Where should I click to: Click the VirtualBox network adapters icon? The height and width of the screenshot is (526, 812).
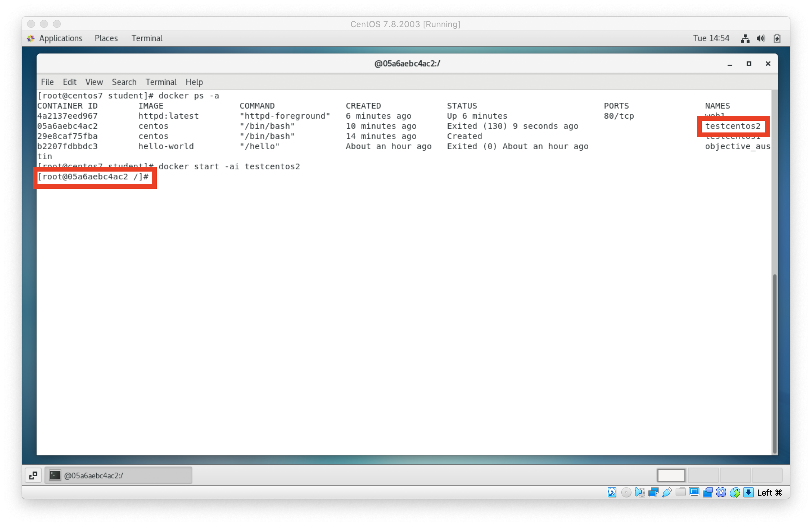(653, 492)
